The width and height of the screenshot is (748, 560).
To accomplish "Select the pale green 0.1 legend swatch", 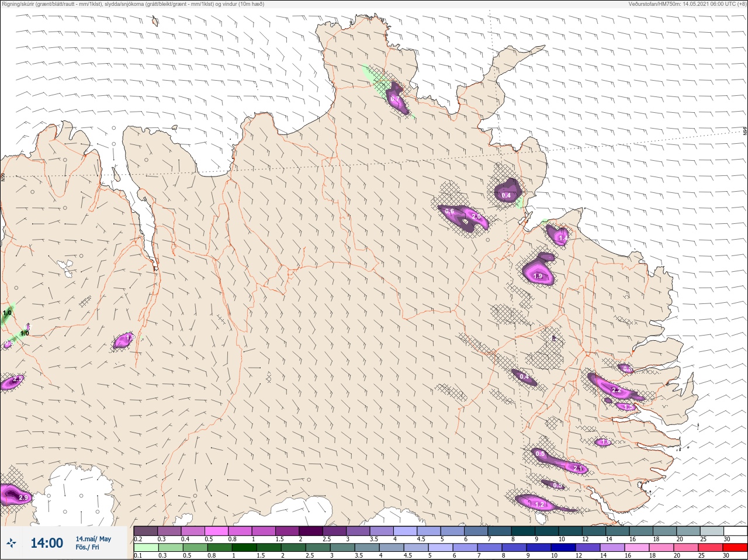I will pyautogui.click(x=146, y=548).
